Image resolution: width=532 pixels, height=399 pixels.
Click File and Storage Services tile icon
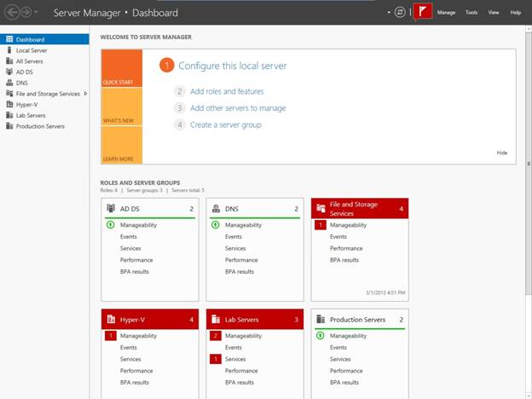[321, 208]
